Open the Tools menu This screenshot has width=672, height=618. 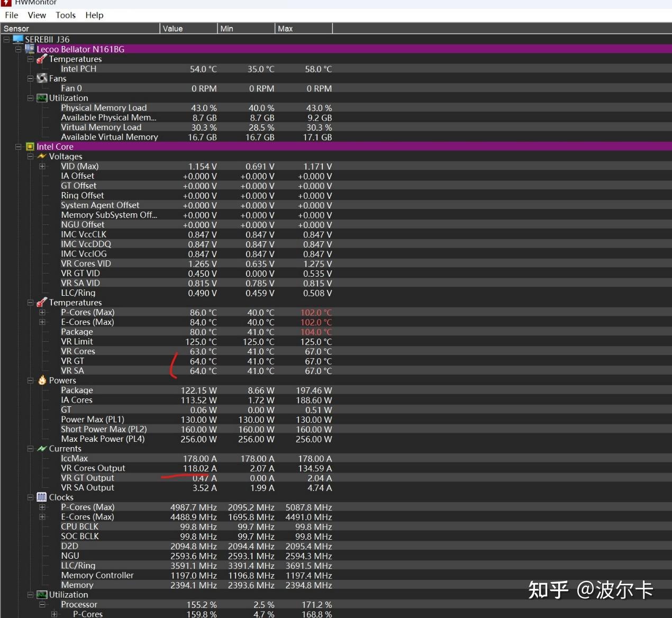(66, 15)
